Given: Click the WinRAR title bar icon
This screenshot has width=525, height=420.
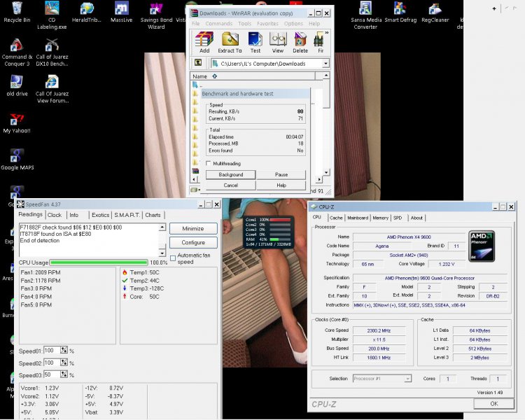Looking at the screenshot, I should point(195,13).
